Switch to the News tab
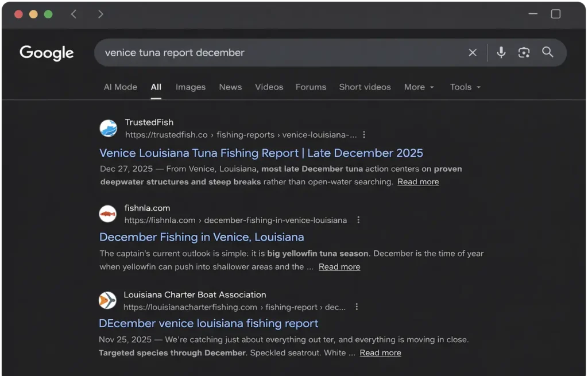This screenshot has width=588, height=376. (x=230, y=87)
